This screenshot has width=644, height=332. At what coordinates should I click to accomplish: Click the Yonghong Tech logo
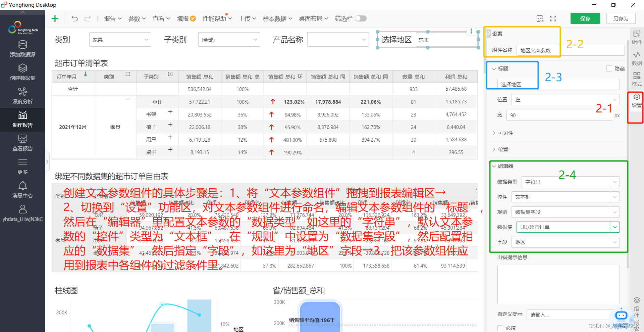pyautogui.click(x=22, y=28)
